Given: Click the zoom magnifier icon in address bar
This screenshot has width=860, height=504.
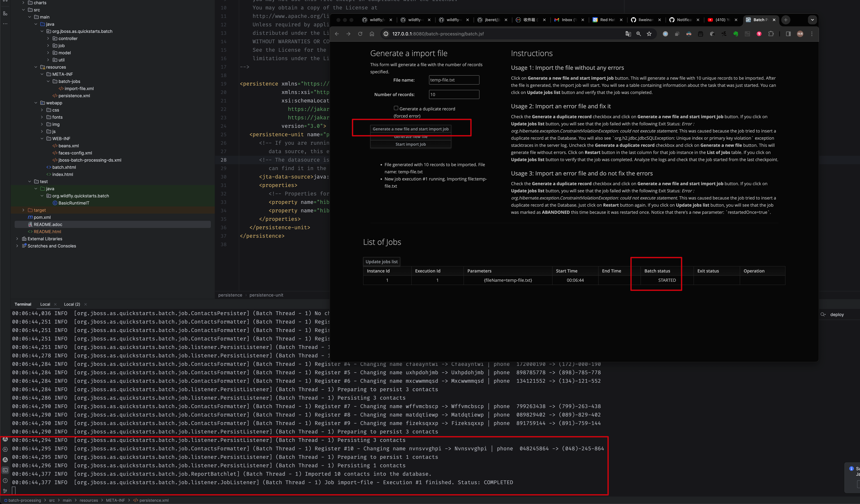Looking at the screenshot, I should click(x=639, y=34).
